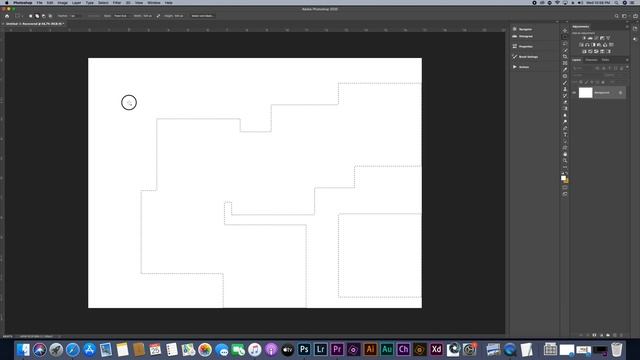The width and height of the screenshot is (640, 360).
Task: Choose New selection mode in options bar
Action: pyautogui.click(x=30, y=16)
